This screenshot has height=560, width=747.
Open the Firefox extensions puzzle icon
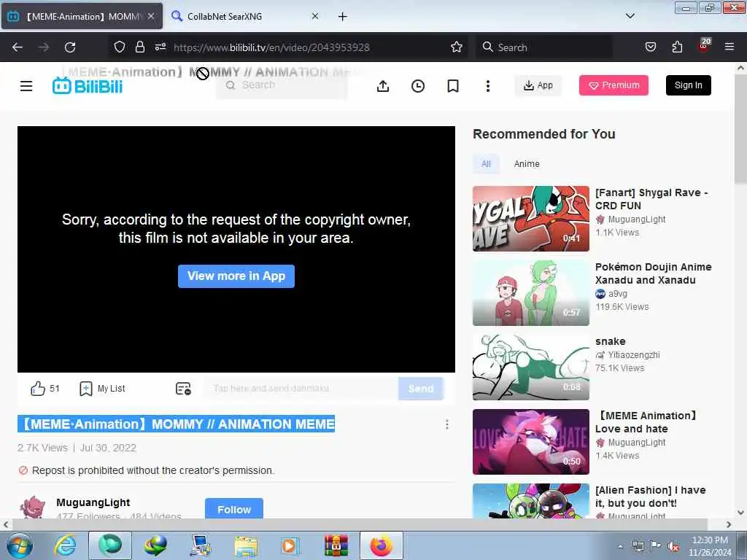tap(677, 47)
